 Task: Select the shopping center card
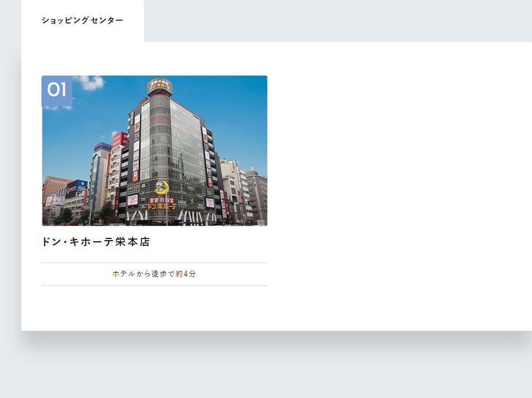click(154, 179)
